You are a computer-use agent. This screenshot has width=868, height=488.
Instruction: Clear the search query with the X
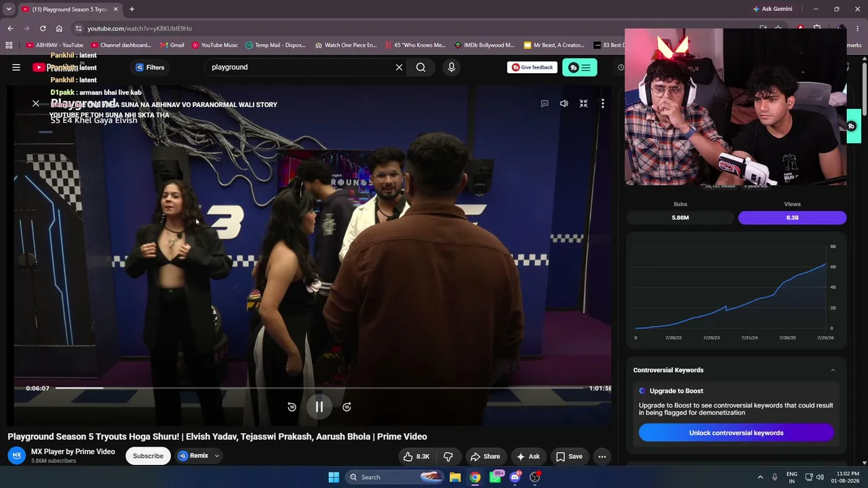point(399,67)
